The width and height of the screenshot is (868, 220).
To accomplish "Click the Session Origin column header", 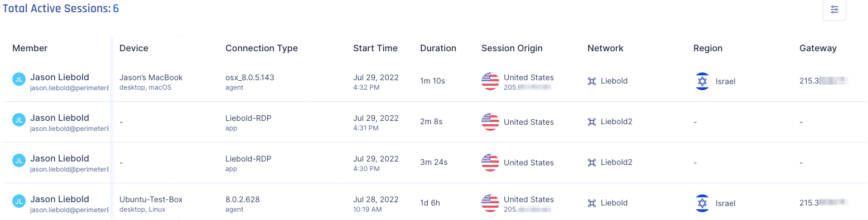I will click(512, 48).
